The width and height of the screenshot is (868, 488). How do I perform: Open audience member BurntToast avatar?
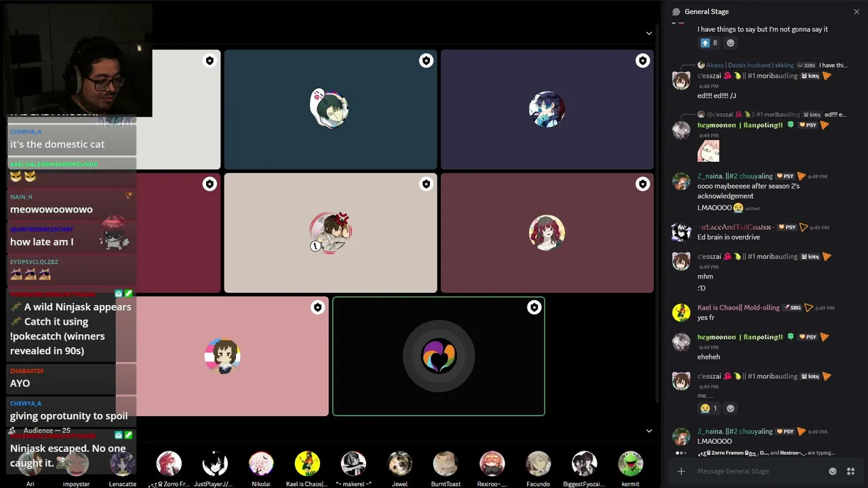click(446, 464)
